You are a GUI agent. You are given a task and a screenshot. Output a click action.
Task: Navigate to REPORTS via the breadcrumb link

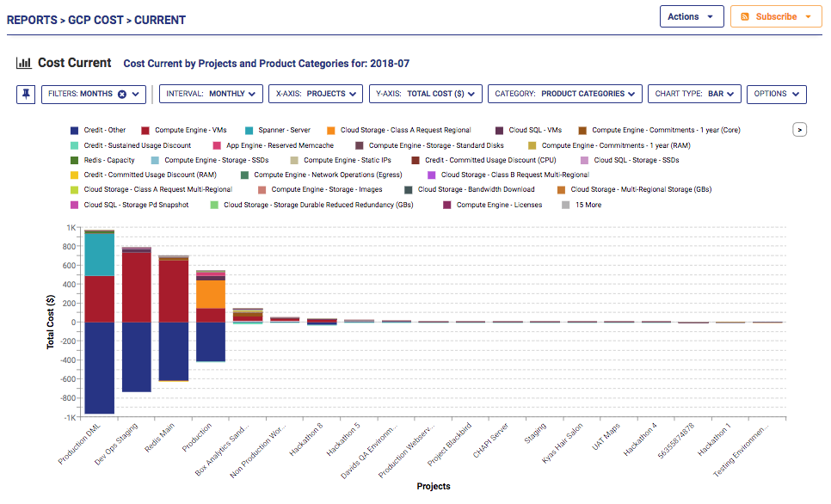coord(32,20)
